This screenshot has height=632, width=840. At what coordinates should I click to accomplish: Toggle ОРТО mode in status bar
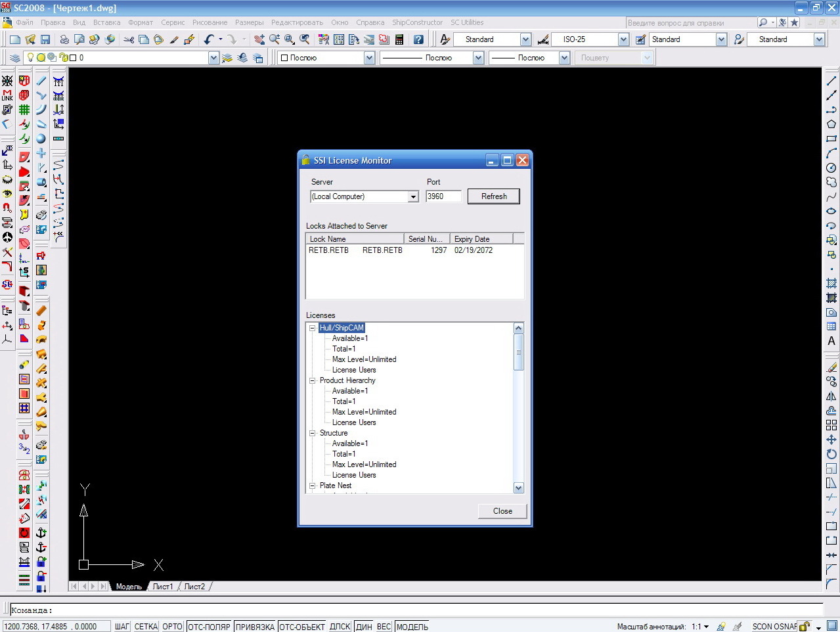[x=172, y=627]
